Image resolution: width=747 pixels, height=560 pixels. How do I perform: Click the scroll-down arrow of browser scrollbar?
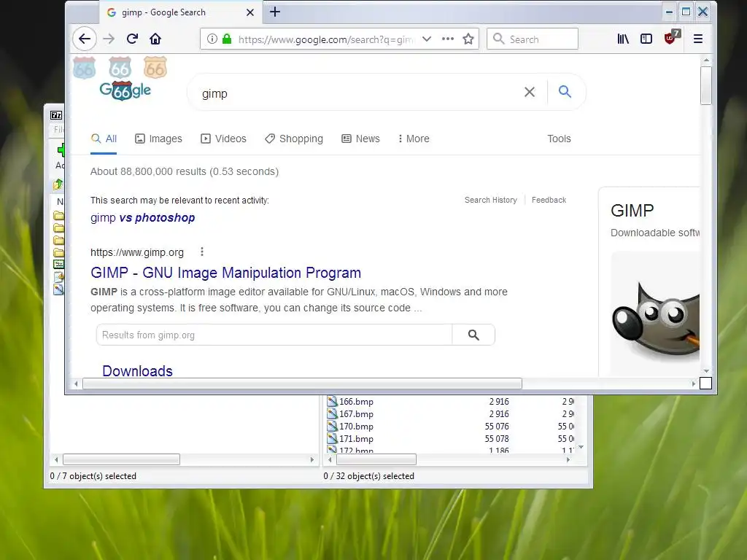pos(706,371)
